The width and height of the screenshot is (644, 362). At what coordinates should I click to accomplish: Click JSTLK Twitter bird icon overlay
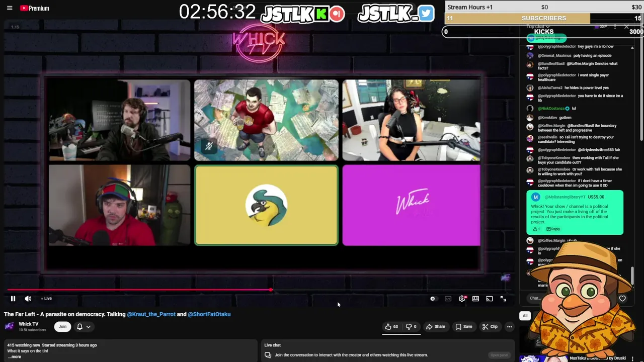(426, 14)
